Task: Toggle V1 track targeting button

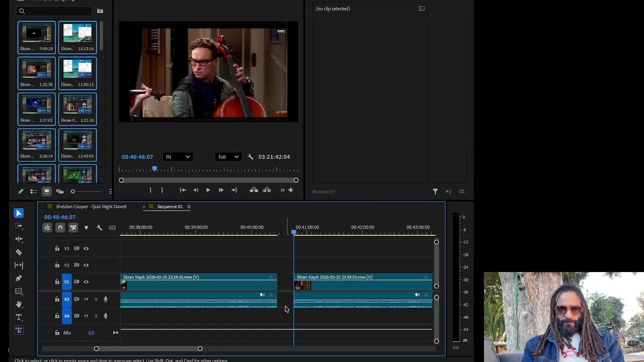Action: coord(66,282)
